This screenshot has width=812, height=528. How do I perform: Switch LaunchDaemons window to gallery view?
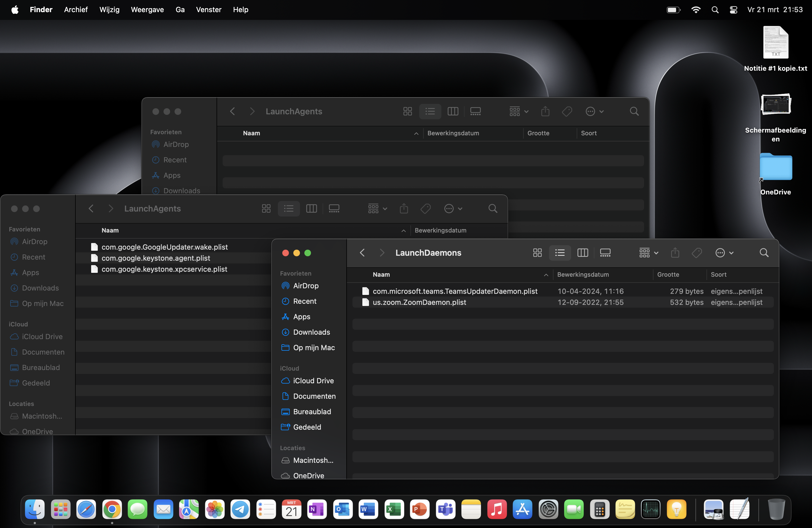tap(605, 253)
